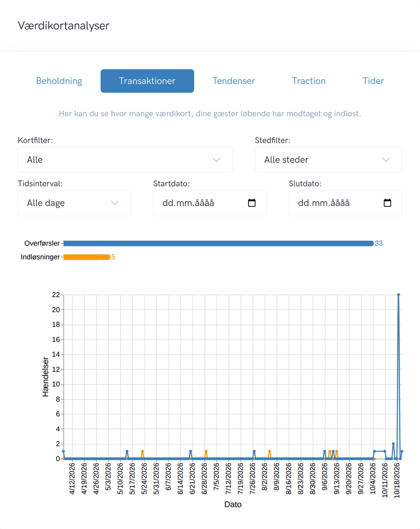Click the peak data point at 22
The width and height of the screenshot is (420, 529).
click(x=398, y=295)
